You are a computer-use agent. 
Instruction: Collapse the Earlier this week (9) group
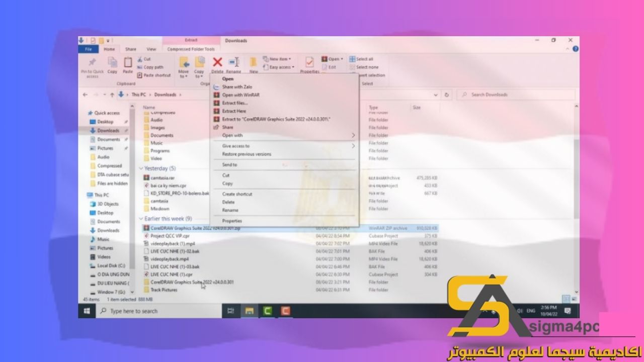click(141, 219)
